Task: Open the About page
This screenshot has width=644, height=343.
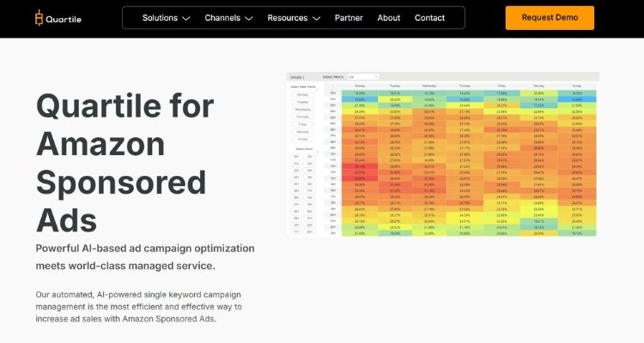Action: coord(388,18)
